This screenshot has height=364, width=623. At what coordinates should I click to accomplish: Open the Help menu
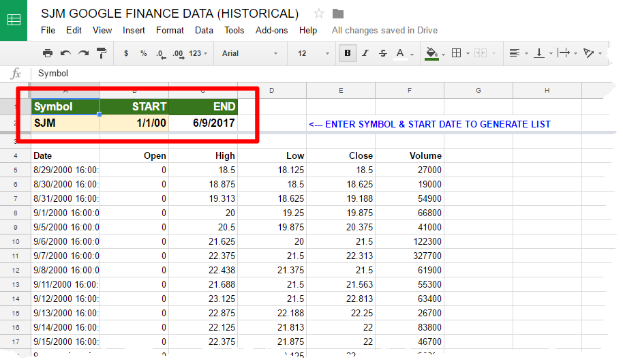click(x=308, y=31)
